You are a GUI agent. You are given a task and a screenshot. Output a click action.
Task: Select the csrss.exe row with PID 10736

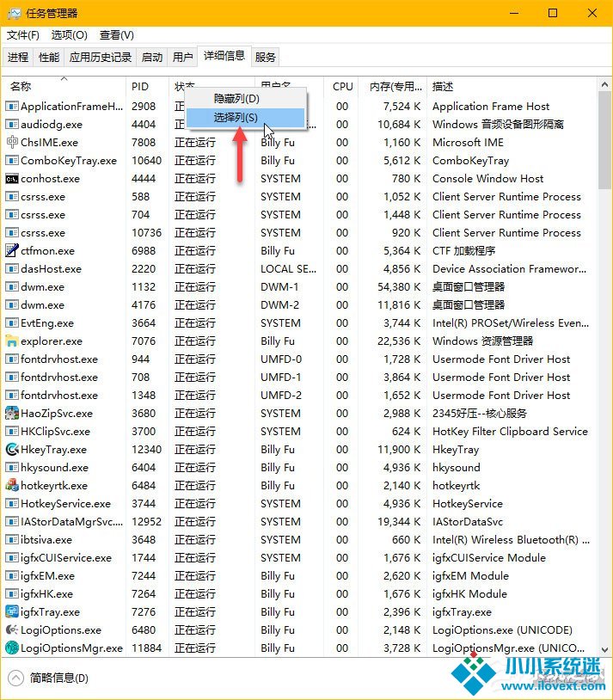[x=299, y=232]
